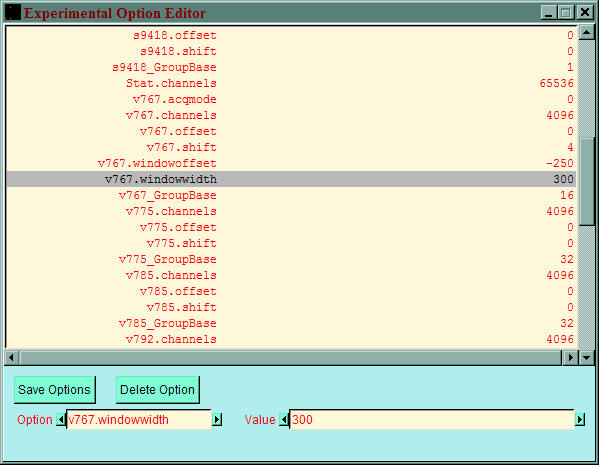The height and width of the screenshot is (465, 599).
Task: Select the Stat.channels option row
Action: pos(291,83)
